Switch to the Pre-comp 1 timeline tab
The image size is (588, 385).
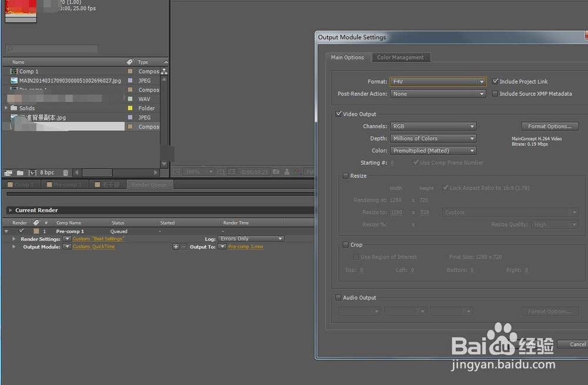(x=65, y=184)
